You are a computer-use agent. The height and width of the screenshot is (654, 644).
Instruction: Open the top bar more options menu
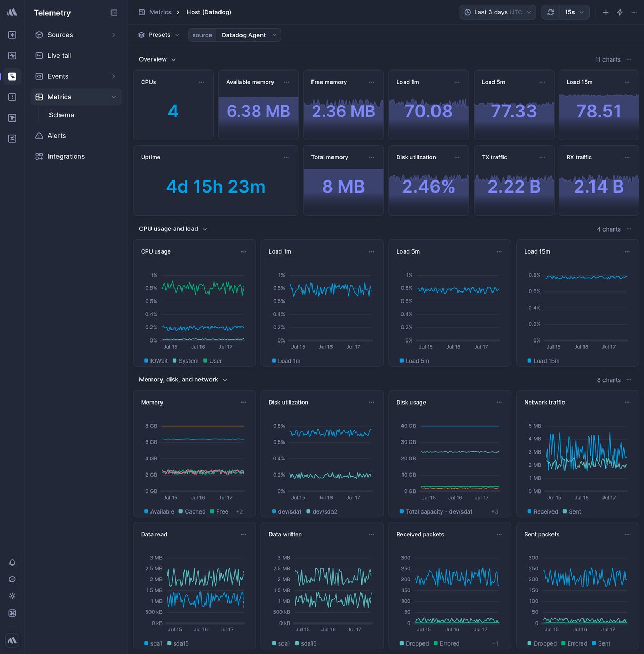point(634,12)
